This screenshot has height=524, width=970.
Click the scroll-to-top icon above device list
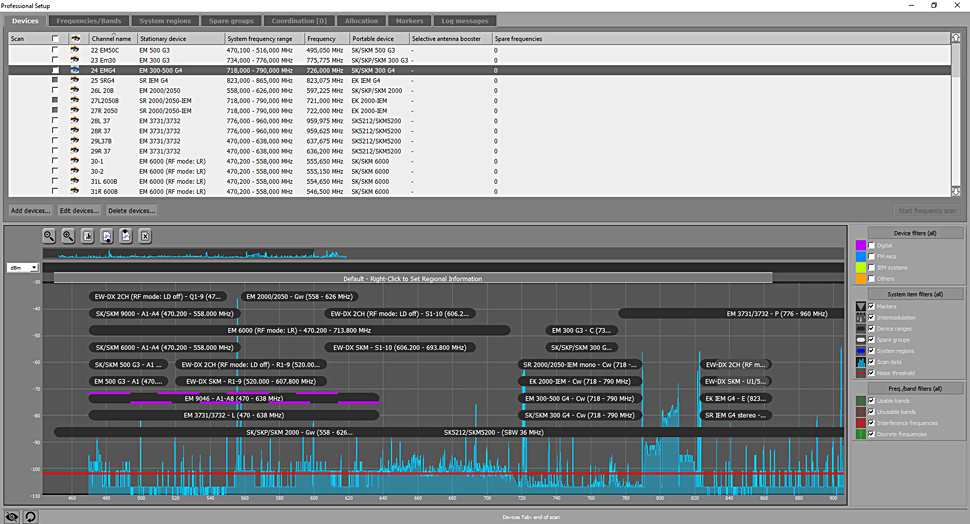(x=956, y=38)
